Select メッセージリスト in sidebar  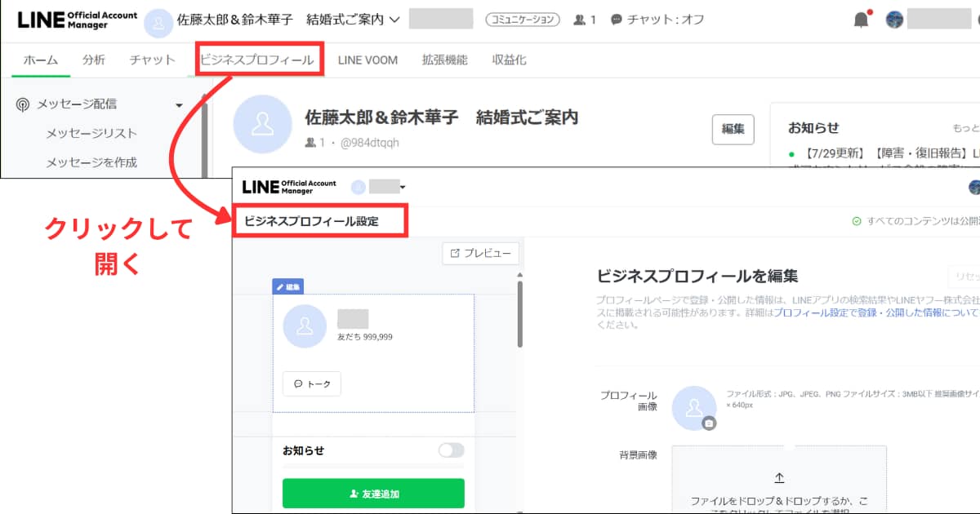pos(91,133)
